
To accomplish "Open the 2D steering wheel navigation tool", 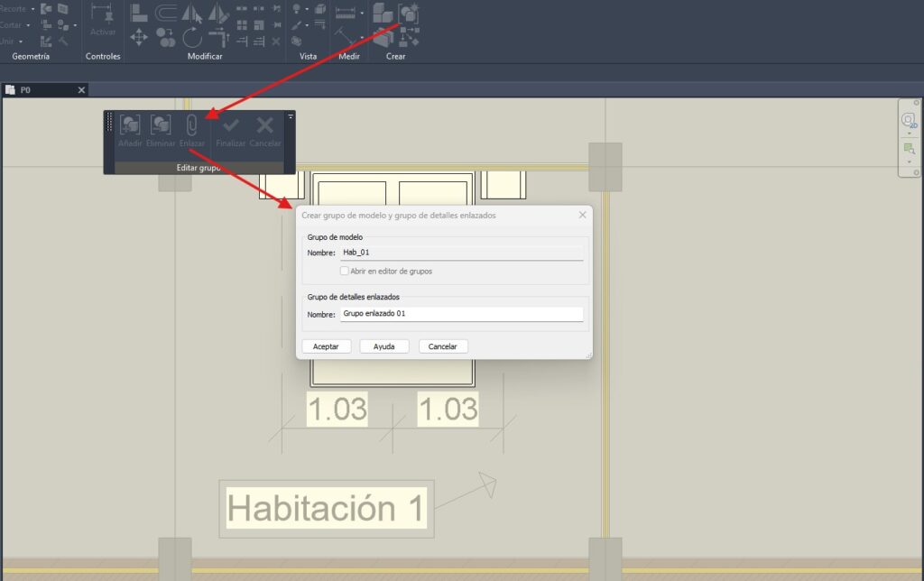I will tap(909, 119).
